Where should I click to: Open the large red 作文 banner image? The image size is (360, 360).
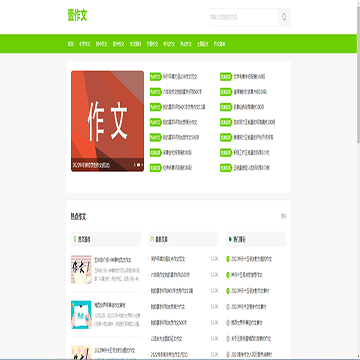coord(107,121)
